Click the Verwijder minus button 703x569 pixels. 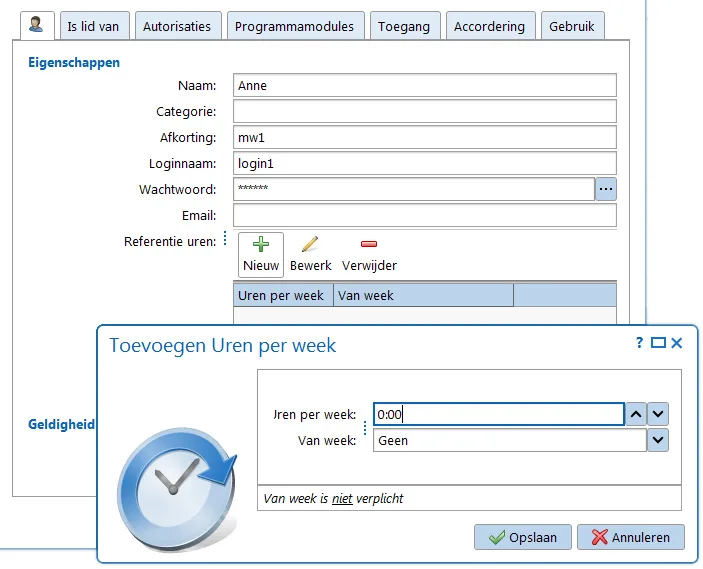[369, 255]
